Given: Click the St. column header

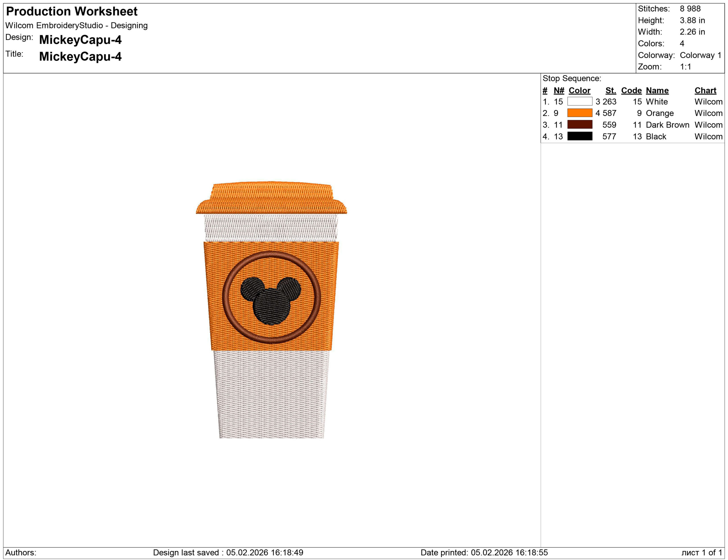Looking at the screenshot, I should pyautogui.click(x=611, y=90).
